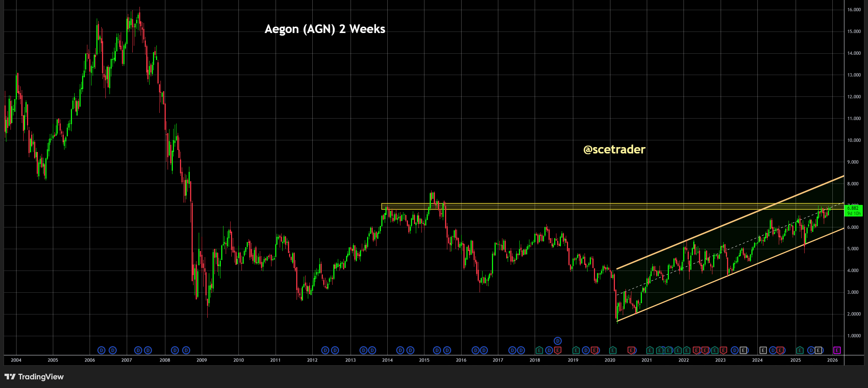Open the second dividend marker of 2007

[148, 350]
